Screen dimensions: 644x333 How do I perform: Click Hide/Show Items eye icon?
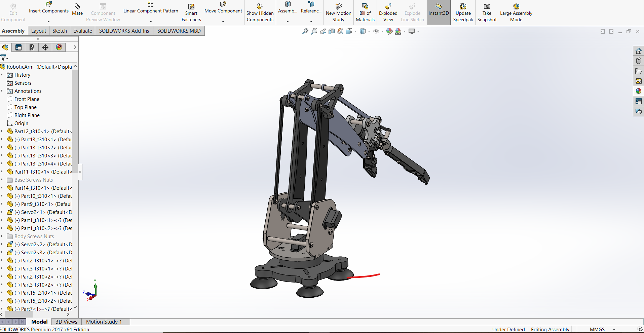click(376, 31)
